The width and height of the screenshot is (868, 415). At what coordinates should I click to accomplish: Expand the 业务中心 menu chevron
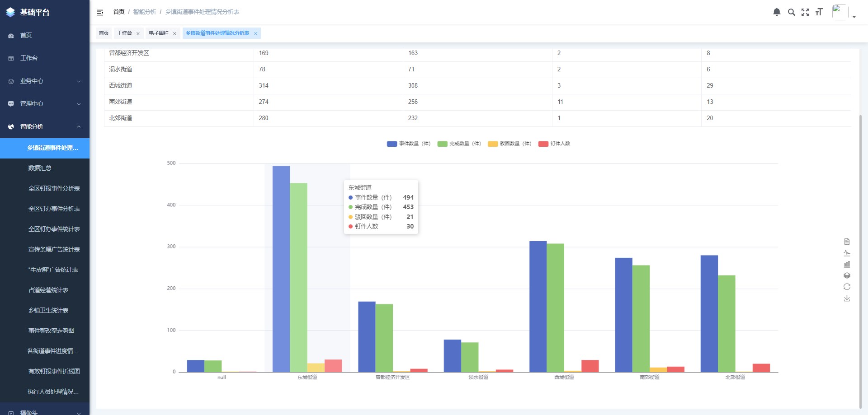coord(79,81)
